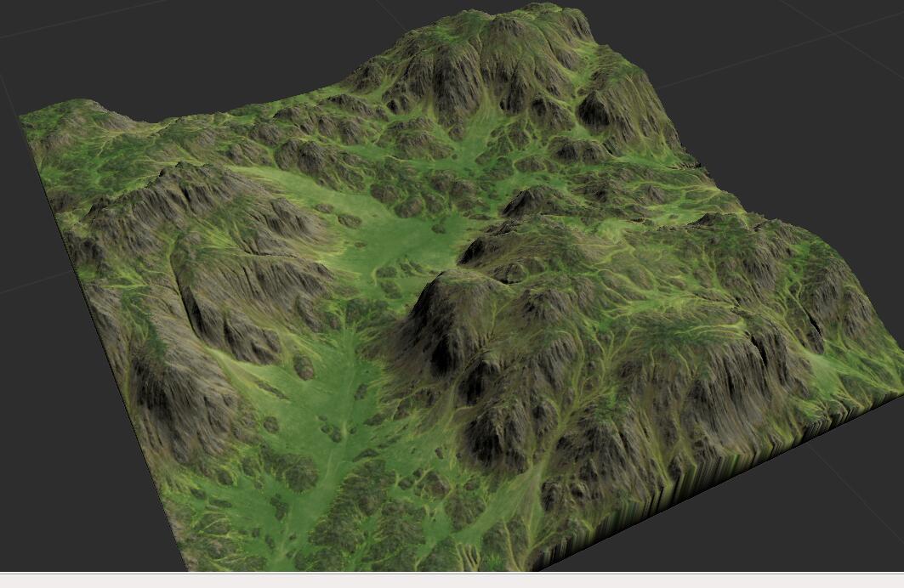Click empty dark viewport background at top-left
The height and width of the screenshot is (588, 904).
coord(128,42)
